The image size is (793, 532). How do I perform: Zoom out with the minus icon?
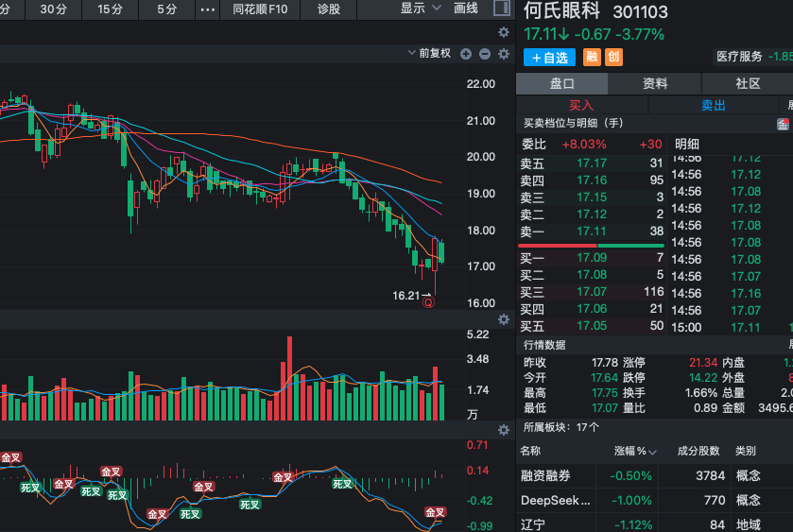click(x=485, y=54)
